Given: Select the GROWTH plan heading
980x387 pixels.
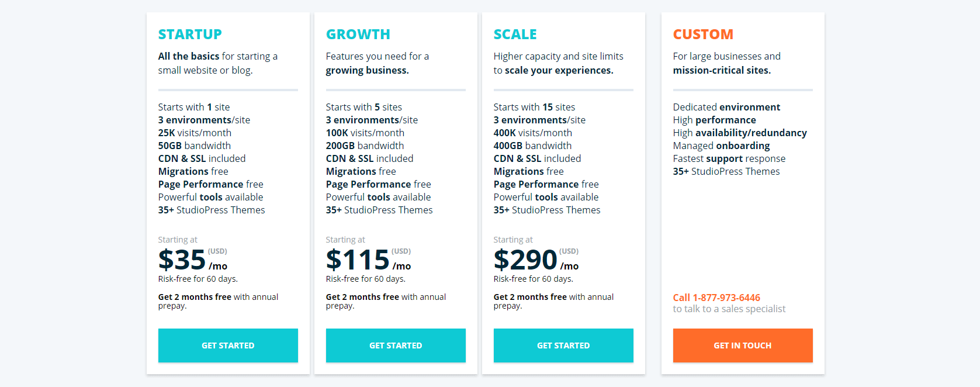Looking at the screenshot, I should (x=358, y=34).
